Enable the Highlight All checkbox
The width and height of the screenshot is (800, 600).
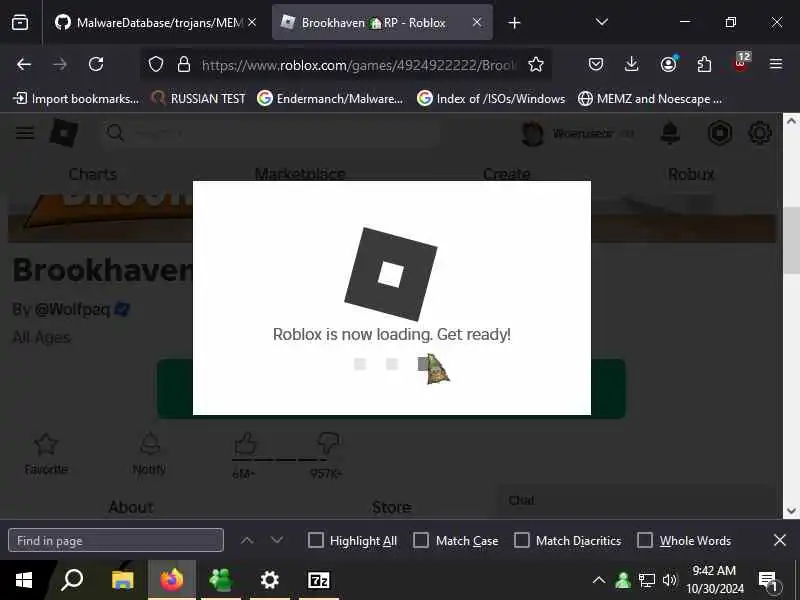tap(316, 540)
